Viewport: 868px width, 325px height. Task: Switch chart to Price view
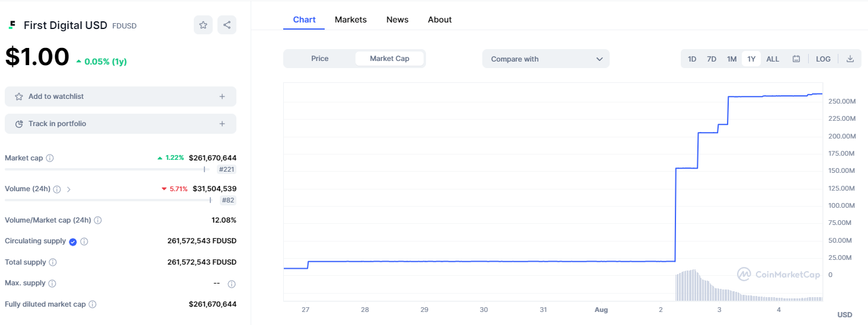click(320, 59)
